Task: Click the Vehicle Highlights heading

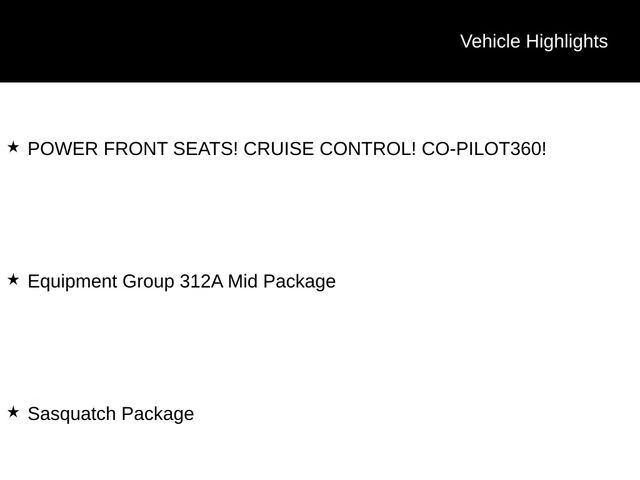Action: (533, 41)
